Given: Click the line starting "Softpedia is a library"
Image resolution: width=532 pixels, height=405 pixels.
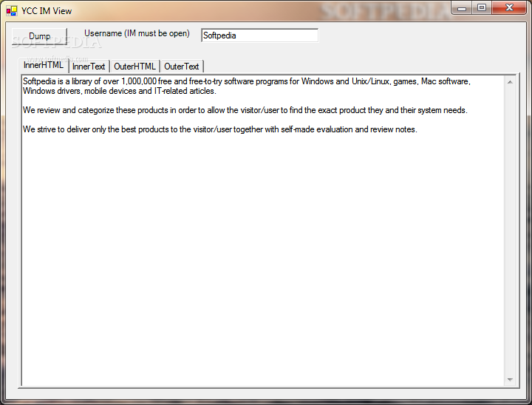Looking at the screenshot, I should tap(246, 81).
